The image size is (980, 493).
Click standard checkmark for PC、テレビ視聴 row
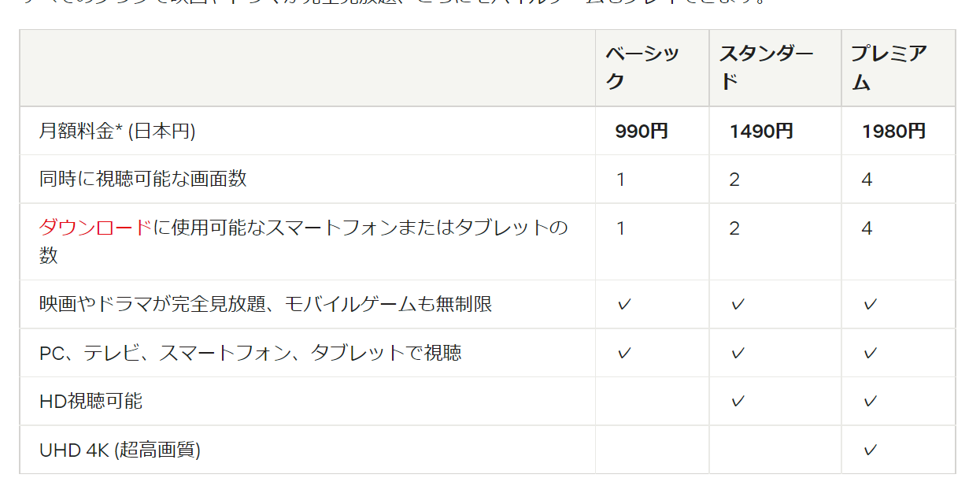click(738, 353)
